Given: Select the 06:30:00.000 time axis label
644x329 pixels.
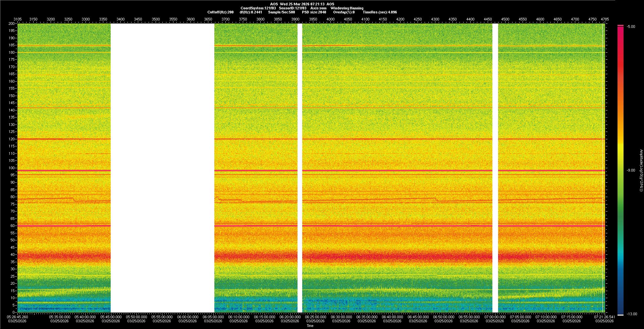Looking at the screenshot, I should pyautogui.click(x=341, y=317).
